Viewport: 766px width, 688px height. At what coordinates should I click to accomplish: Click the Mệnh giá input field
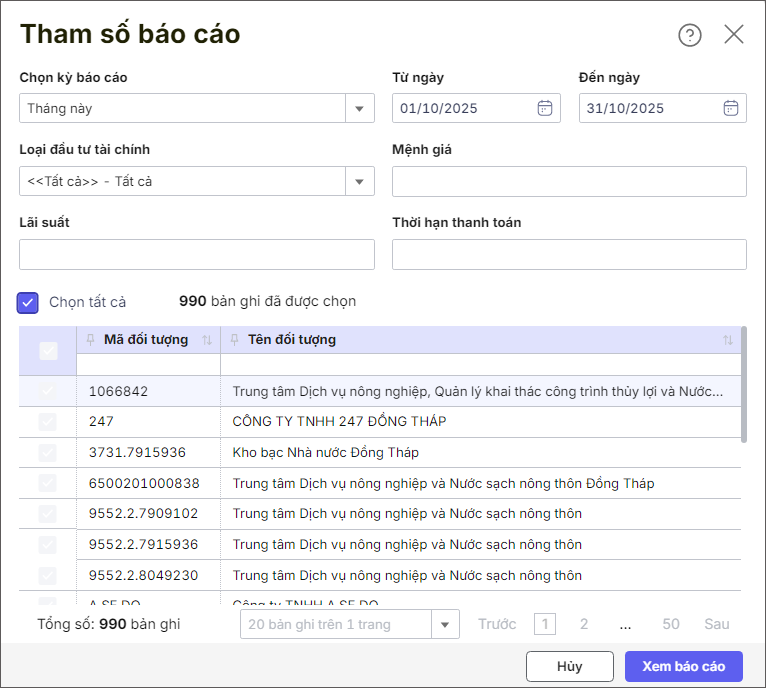569,181
